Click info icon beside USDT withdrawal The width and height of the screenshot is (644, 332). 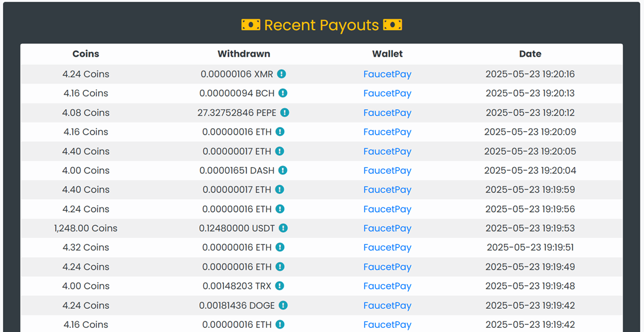(x=284, y=228)
